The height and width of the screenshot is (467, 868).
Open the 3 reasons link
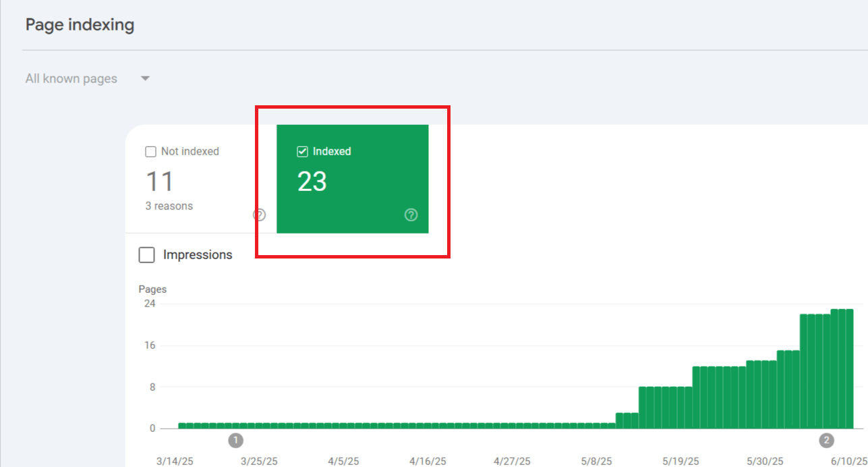pyautogui.click(x=169, y=206)
